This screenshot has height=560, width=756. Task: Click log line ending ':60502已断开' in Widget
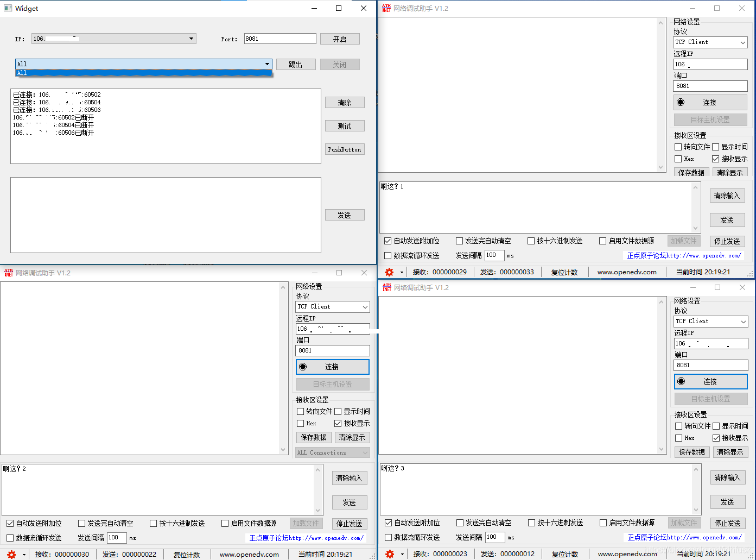(53, 117)
